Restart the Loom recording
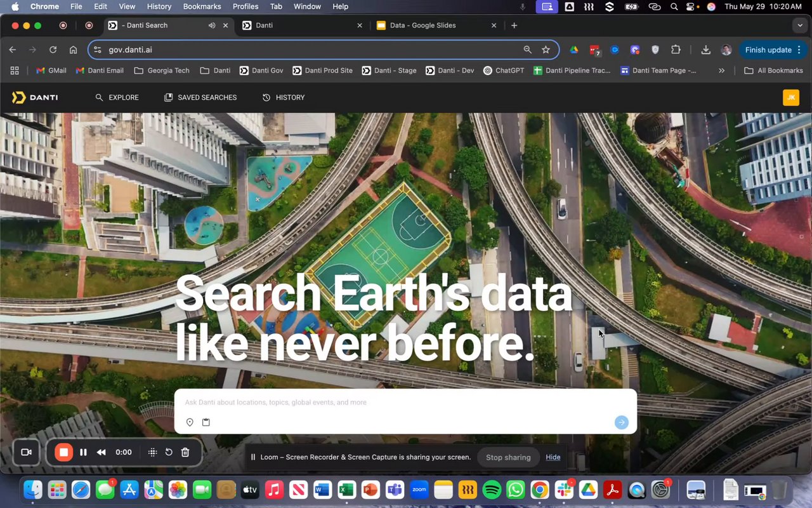812x508 pixels. [169, 452]
